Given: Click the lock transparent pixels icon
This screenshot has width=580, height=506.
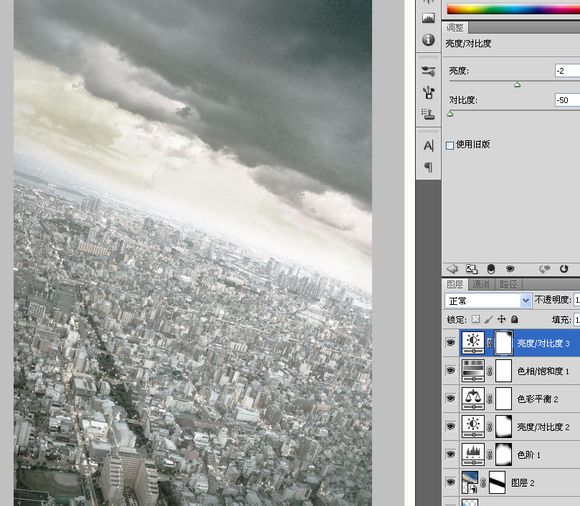Looking at the screenshot, I should (x=476, y=319).
